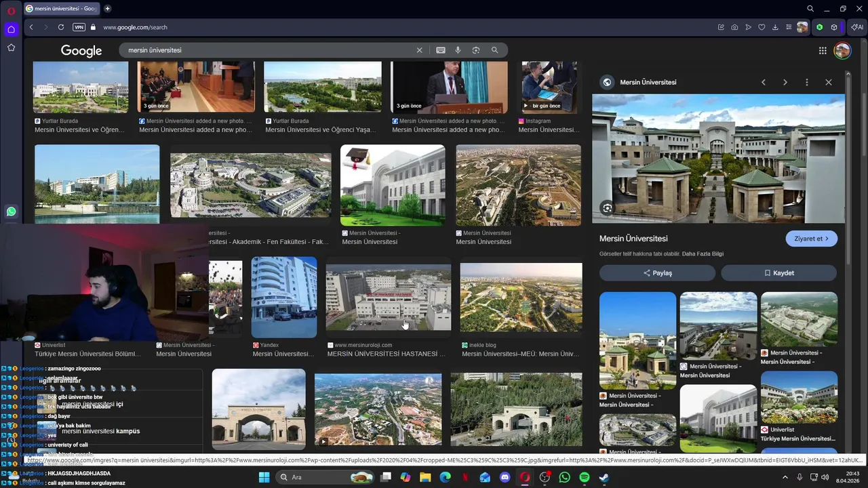Open the Google apps grid

point(823,50)
